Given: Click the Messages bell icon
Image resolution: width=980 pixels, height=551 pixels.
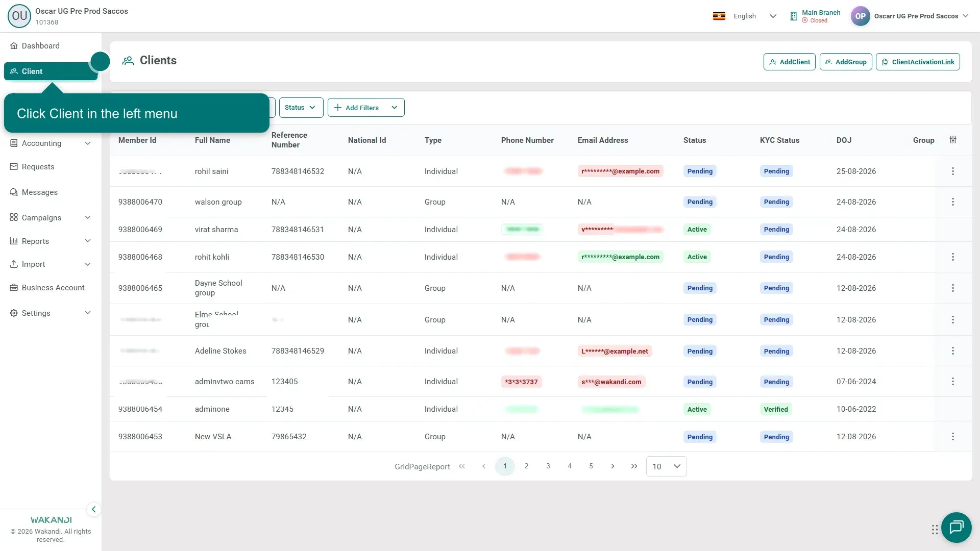Looking at the screenshot, I should click(14, 192).
